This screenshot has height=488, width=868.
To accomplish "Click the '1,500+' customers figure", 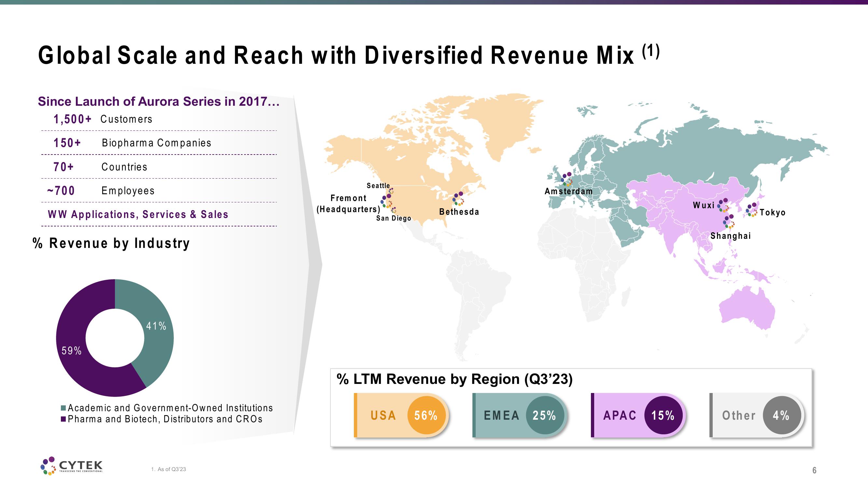I will [73, 119].
